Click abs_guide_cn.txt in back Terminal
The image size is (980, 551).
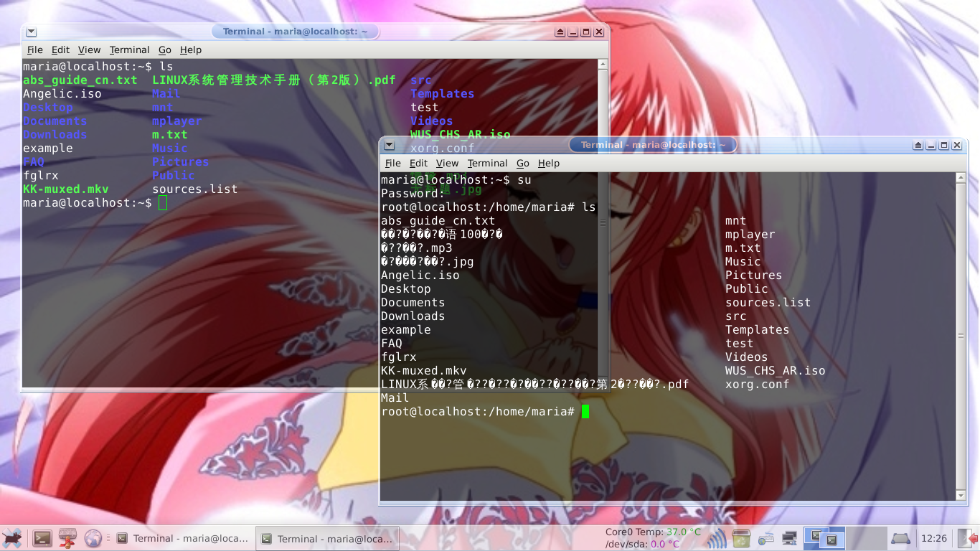[80, 80]
